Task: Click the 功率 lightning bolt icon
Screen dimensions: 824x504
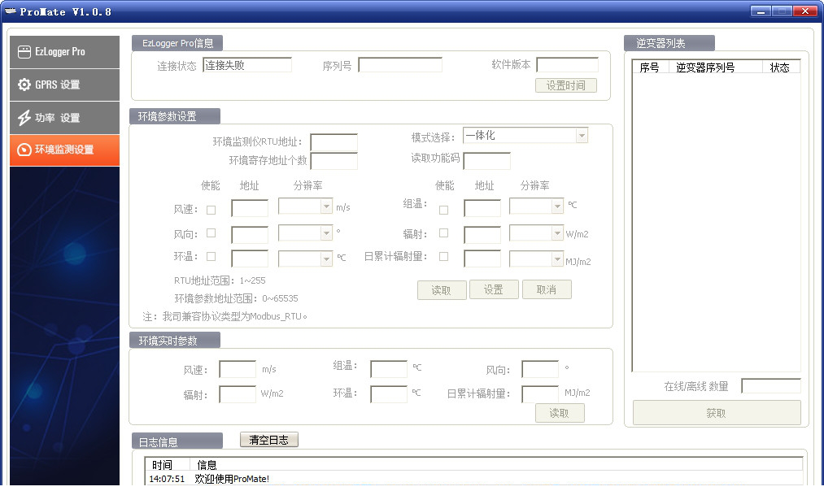Action: click(x=24, y=118)
